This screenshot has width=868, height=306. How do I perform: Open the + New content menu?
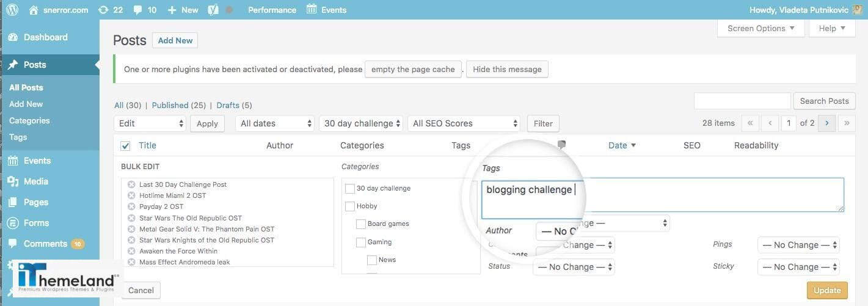pos(183,10)
